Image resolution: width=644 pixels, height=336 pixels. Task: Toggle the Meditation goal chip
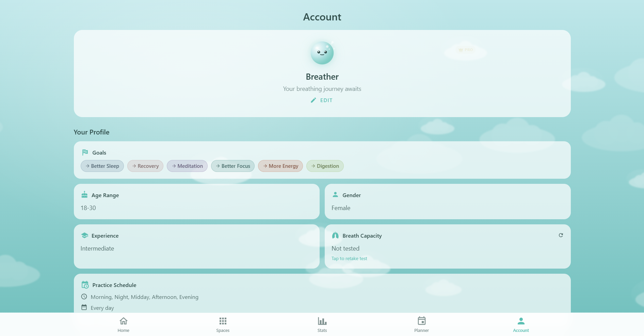coord(187,166)
